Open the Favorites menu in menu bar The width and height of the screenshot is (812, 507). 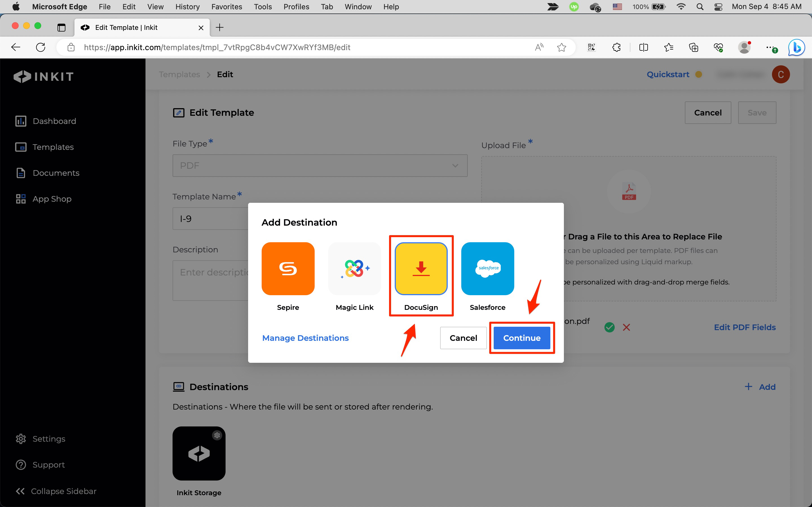coord(226,7)
